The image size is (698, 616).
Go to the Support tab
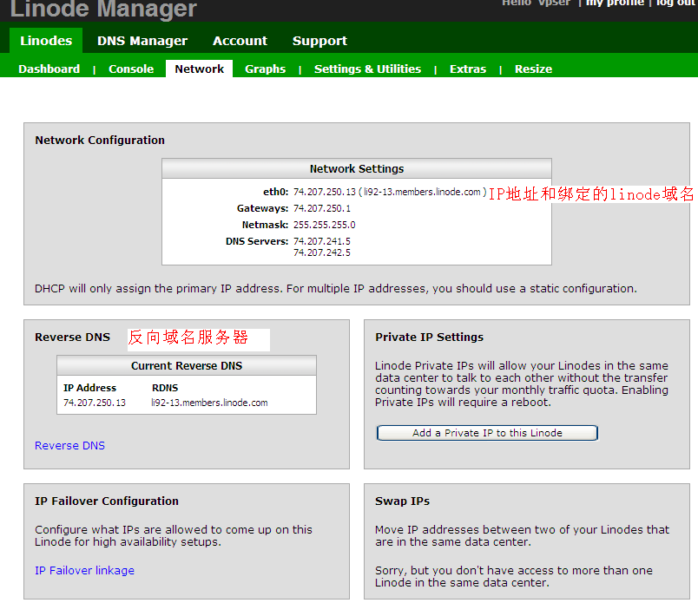pos(319,41)
